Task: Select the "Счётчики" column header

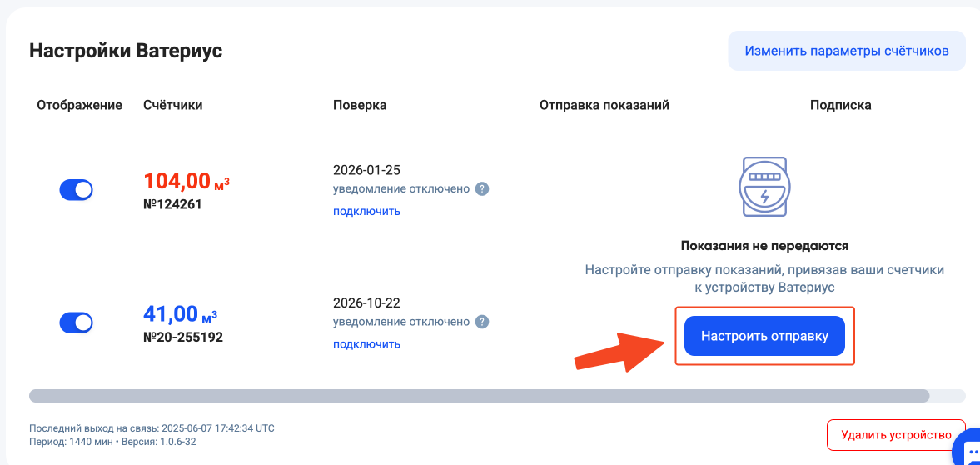Action: 172,105
